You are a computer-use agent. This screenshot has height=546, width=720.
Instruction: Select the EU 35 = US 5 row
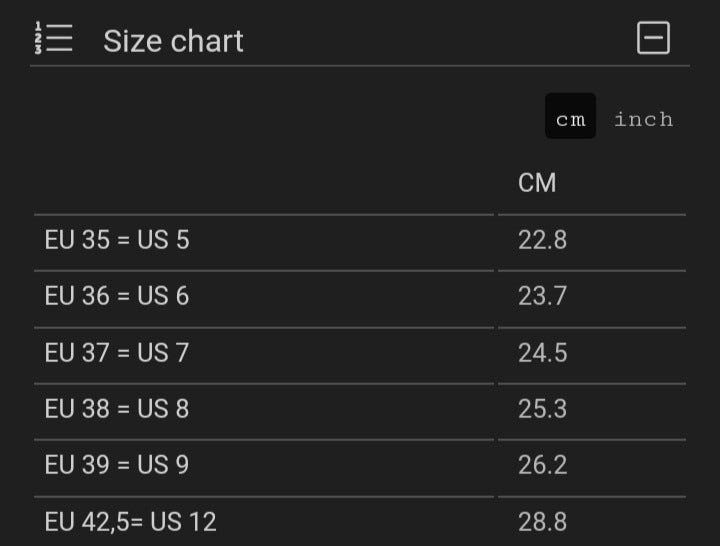click(117, 240)
